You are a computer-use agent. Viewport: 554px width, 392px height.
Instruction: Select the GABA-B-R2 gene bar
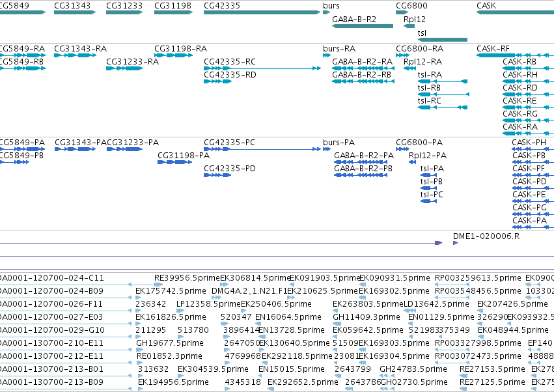click(x=363, y=26)
